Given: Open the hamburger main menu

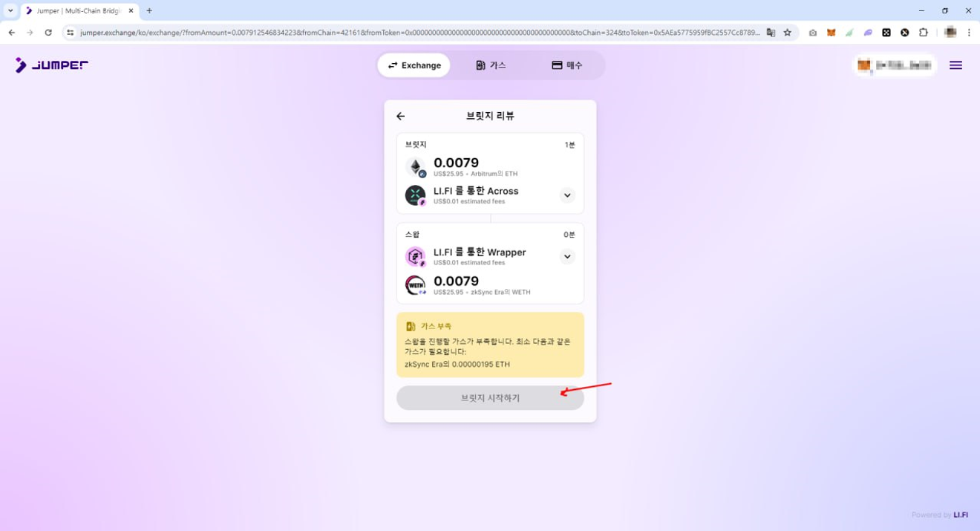Looking at the screenshot, I should (955, 65).
